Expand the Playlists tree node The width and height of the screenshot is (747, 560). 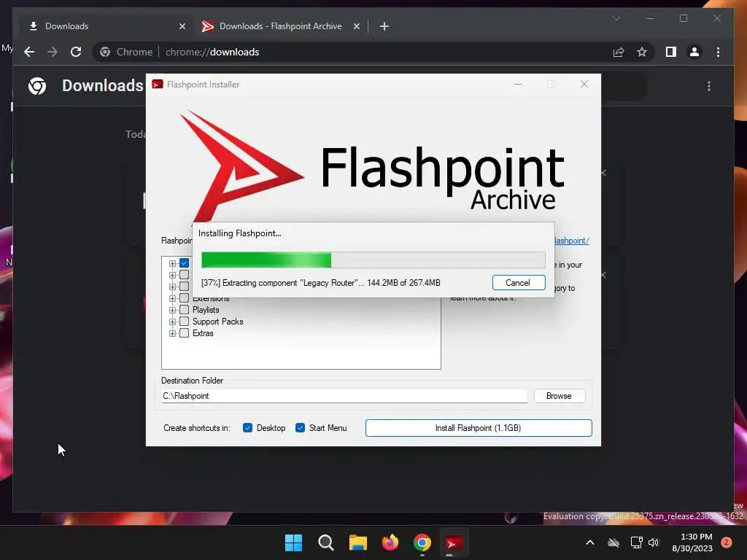click(172, 310)
